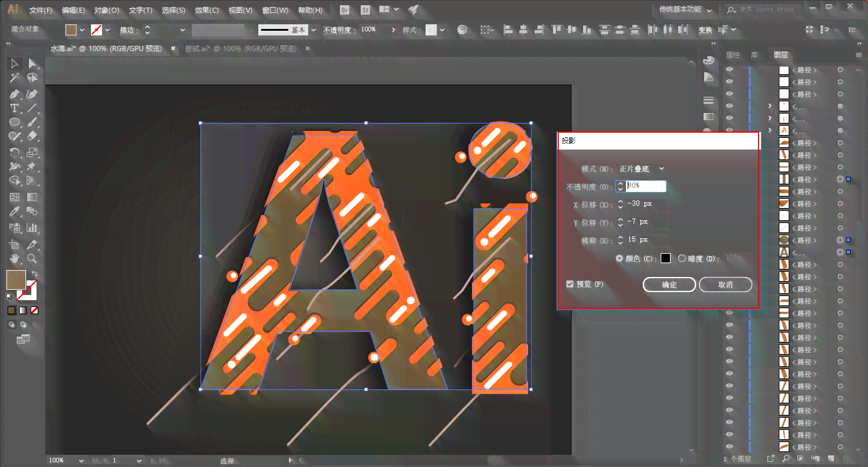The width and height of the screenshot is (868, 467).
Task: Open the 文件(F) menu
Action: pos(41,10)
